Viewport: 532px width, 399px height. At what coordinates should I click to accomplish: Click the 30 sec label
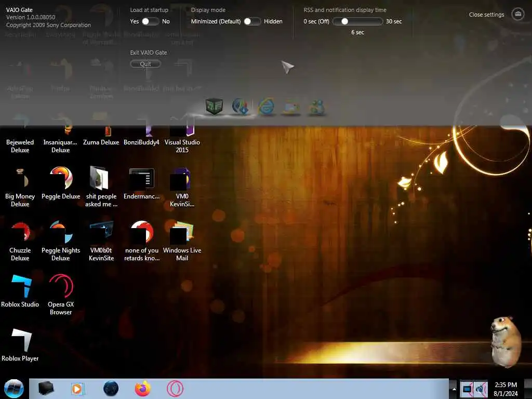pos(394,21)
